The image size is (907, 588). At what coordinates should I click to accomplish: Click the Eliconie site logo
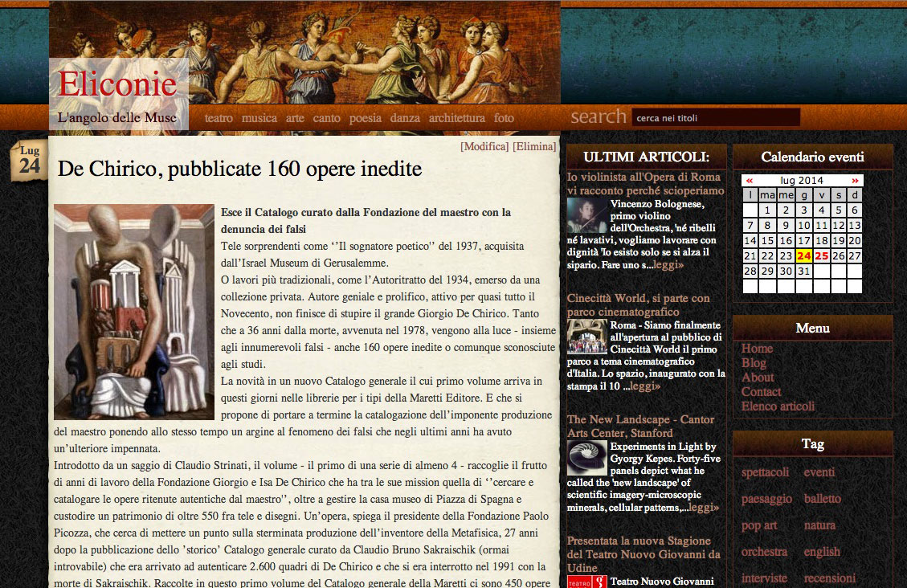click(117, 84)
